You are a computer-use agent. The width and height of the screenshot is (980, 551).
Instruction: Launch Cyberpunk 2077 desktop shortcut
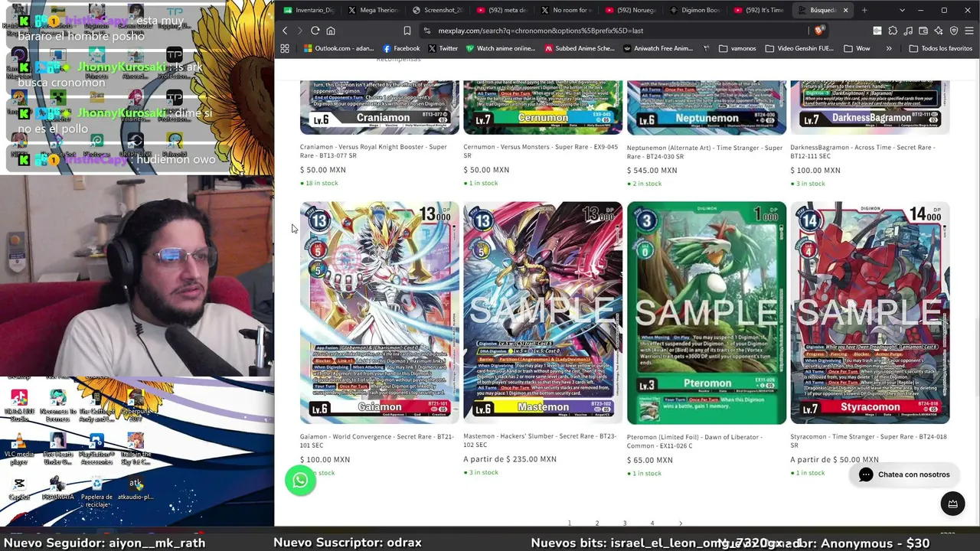pyautogui.click(x=136, y=407)
